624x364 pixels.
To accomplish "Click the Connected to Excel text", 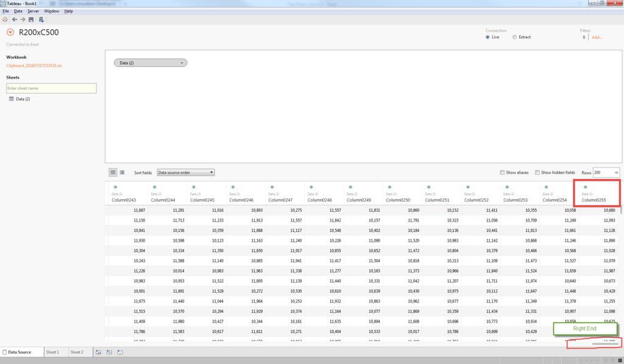I will coord(23,44).
